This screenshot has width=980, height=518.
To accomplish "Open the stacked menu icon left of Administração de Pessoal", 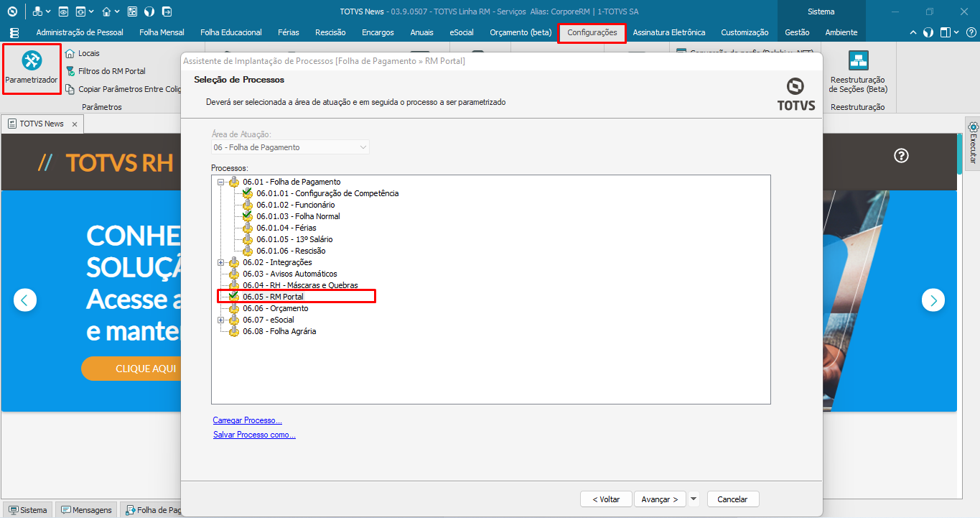I will coord(14,32).
